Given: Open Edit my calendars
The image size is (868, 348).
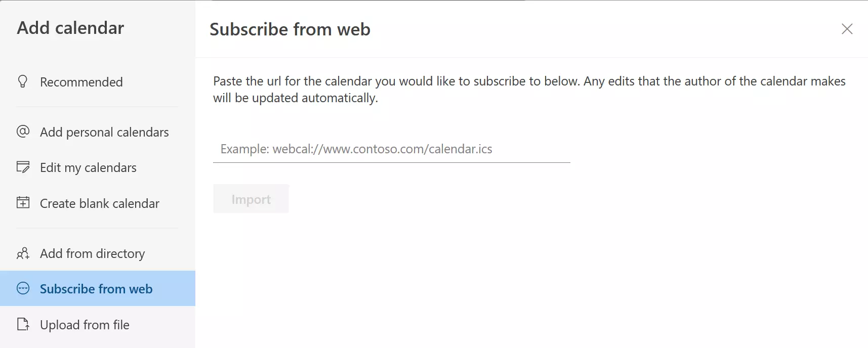Looking at the screenshot, I should 88,167.
